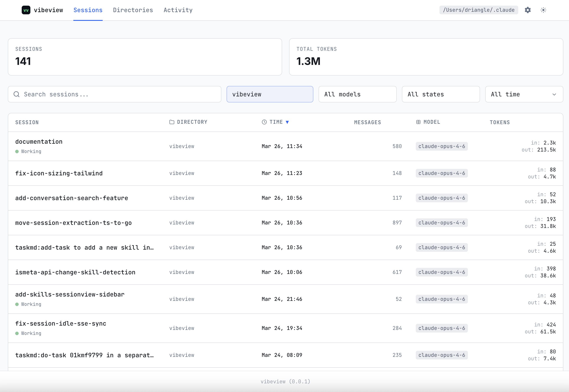569x392 pixels.
Task: Click the folder icon in the Directory column header
Action: pos(171,122)
